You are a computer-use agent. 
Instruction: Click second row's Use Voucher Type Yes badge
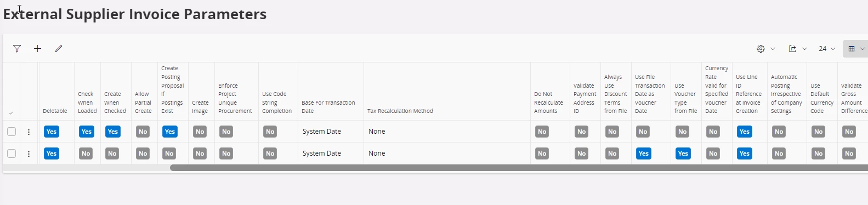pos(683,153)
